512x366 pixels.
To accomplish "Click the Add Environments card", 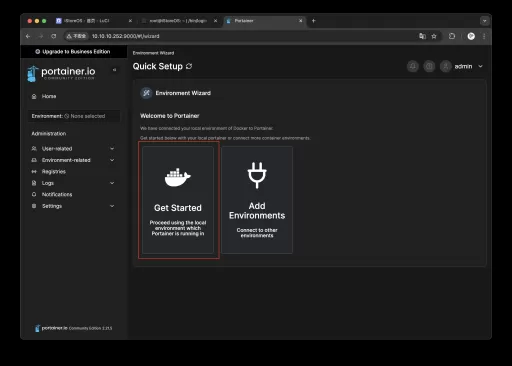I will (257, 200).
